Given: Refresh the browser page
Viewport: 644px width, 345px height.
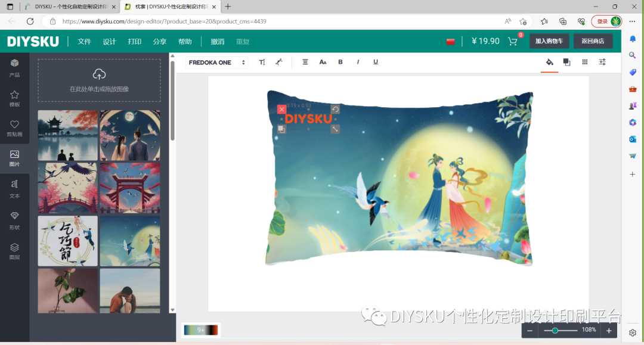Looking at the screenshot, I should 30,21.
